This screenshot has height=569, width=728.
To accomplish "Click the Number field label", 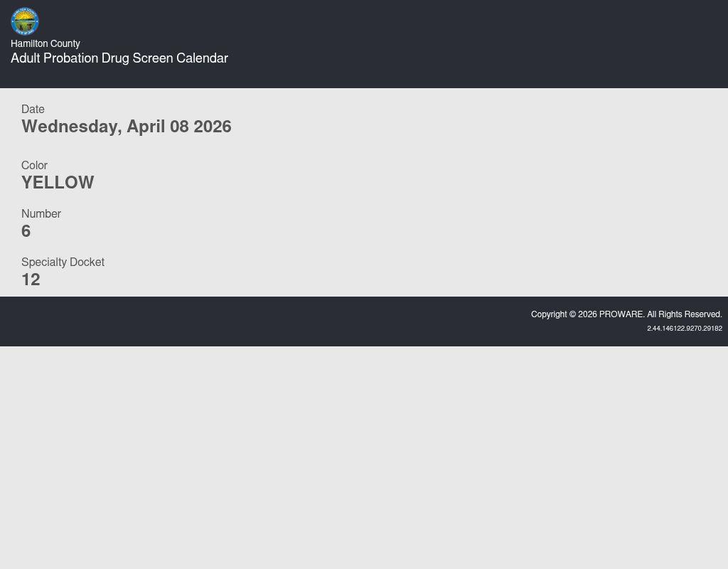I will [41, 214].
